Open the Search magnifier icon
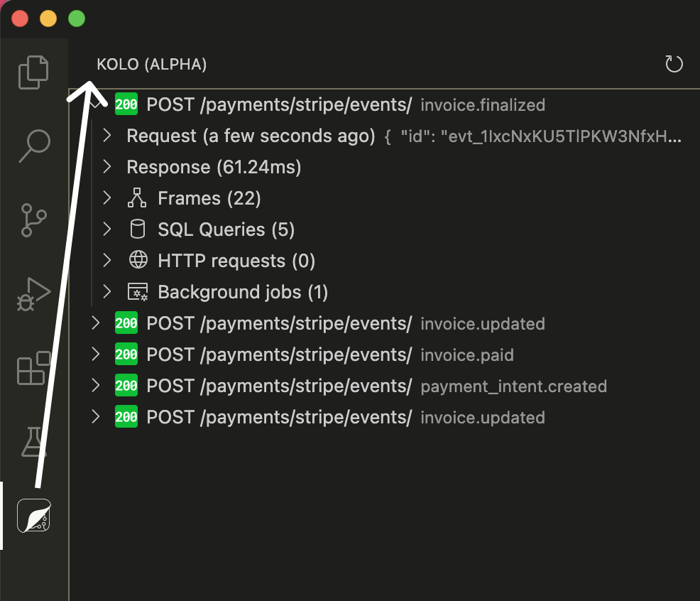 (x=34, y=146)
